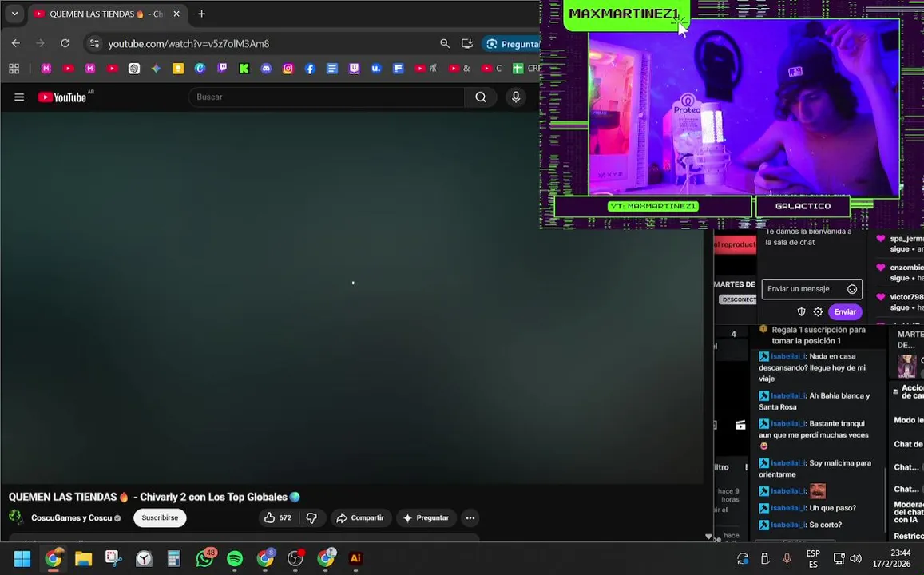Image resolution: width=924 pixels, height=575 pixels.
Task: Click the emote in Isabellai_i's message
Action: [x=817, y=491]
